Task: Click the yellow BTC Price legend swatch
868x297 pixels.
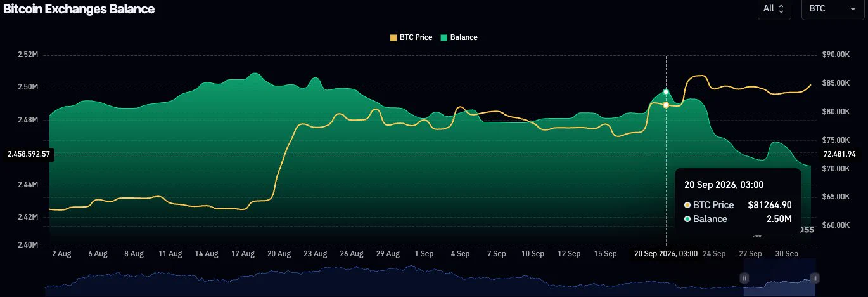Action: (x=393, y=37)
